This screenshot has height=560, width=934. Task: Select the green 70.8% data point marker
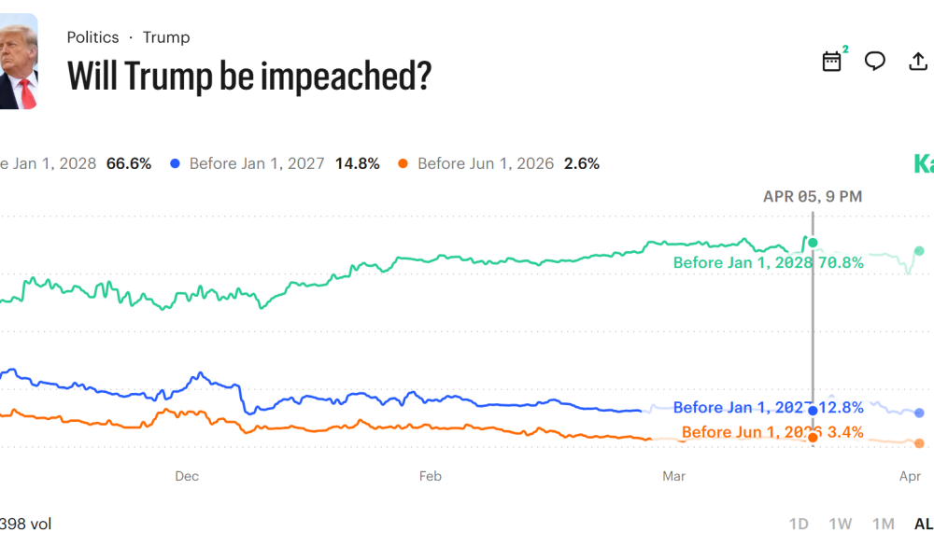813,241
